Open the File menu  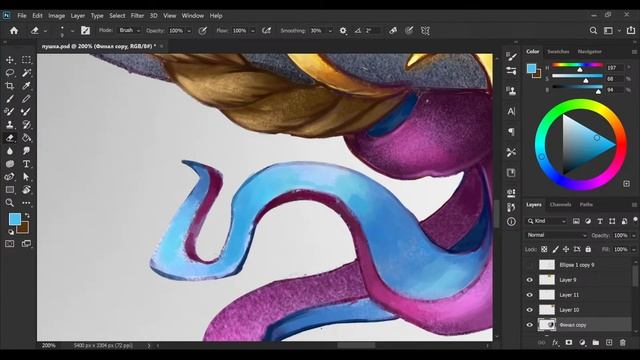tap(22, 16)
